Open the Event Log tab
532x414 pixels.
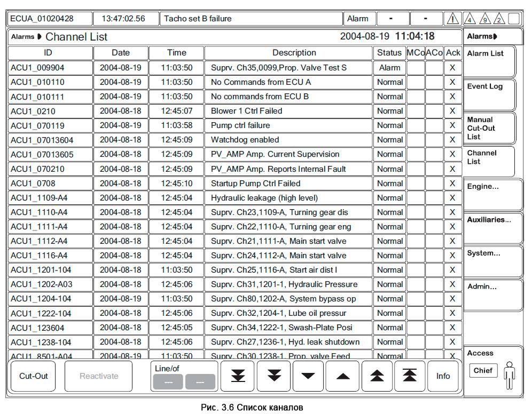click(489, 94)
